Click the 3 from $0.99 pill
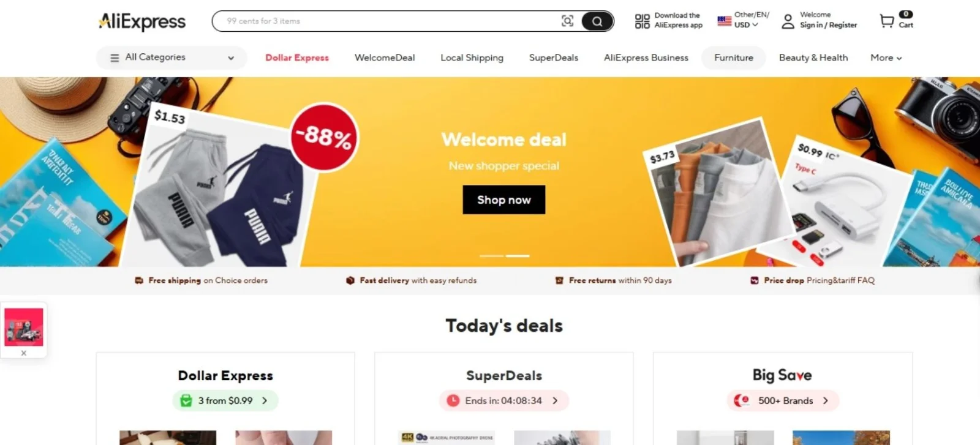980x445 pixels. tap(225, 400)
